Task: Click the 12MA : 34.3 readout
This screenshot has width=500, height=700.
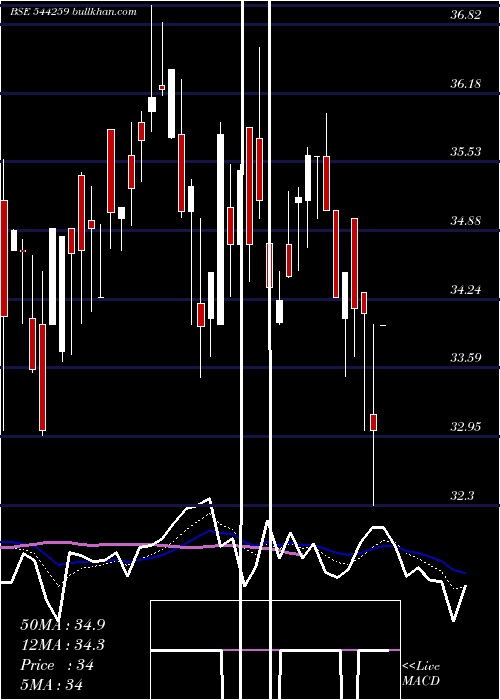Action: tap(62, 645)
